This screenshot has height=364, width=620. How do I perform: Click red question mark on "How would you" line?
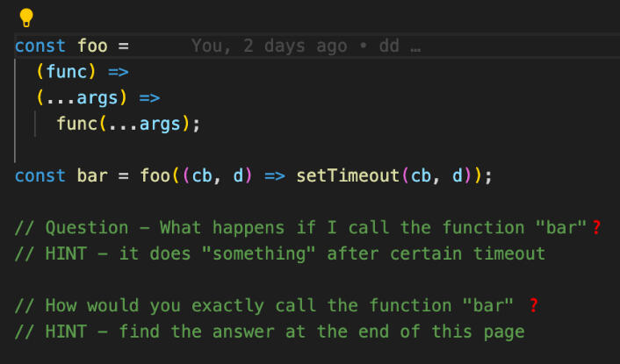pyautogui.click(x=533, y=305)
